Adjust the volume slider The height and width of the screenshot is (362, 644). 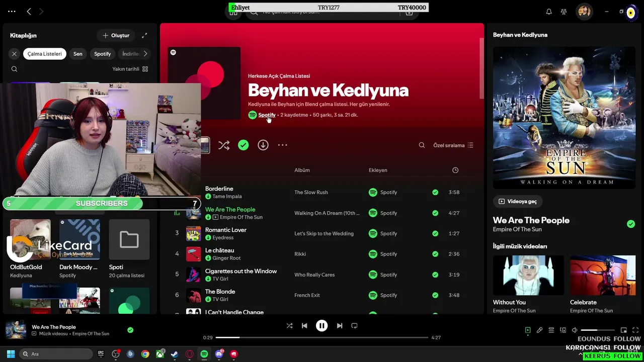coord(597,330)
